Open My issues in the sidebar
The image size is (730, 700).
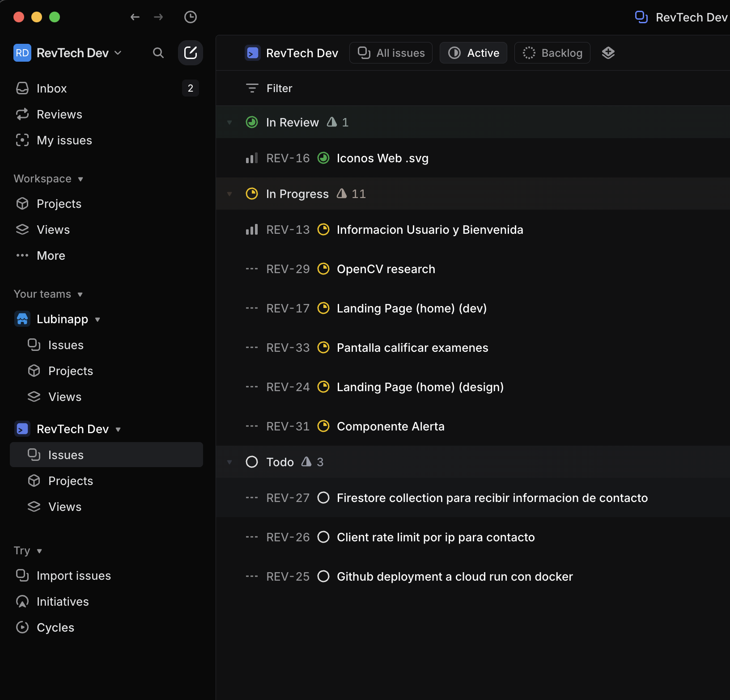pos(106,140)
